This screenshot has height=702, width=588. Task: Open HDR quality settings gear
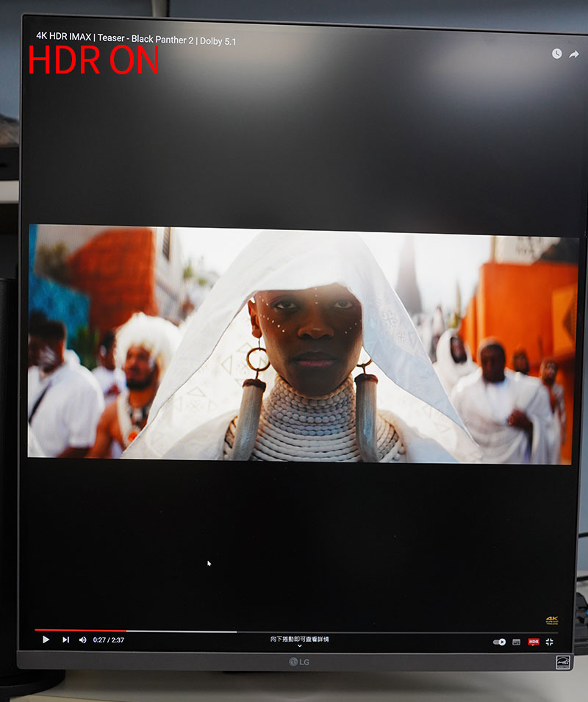point(534,642)
